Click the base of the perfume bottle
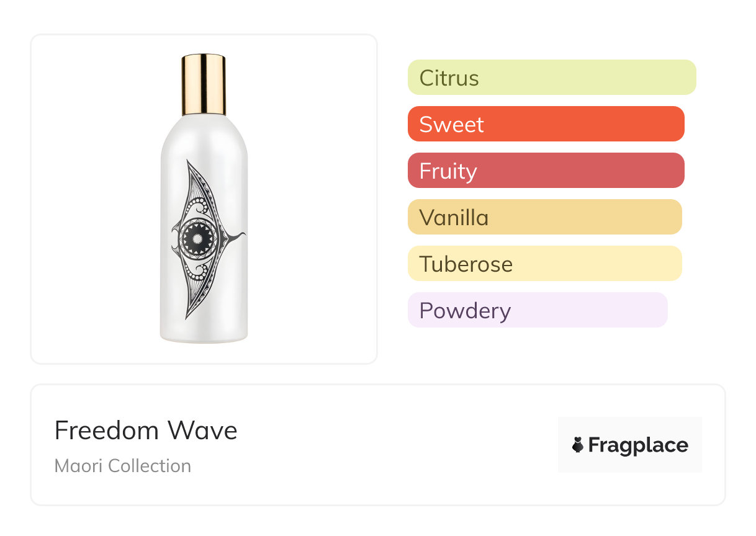Viewport: 756px width, 536px height. 204,336
